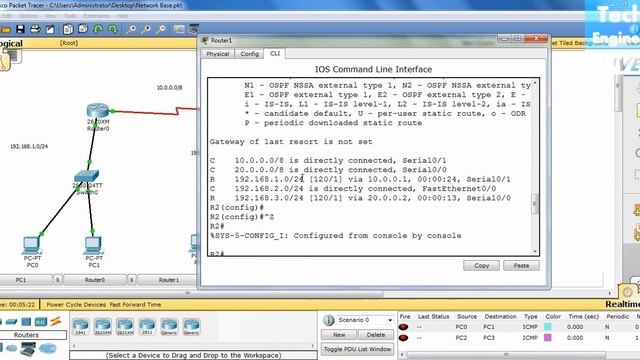Image resolution: width=640 pixels, height=360 pixels.
Task: Click the Open file folder toolbar icon
Action: (6, 29)
